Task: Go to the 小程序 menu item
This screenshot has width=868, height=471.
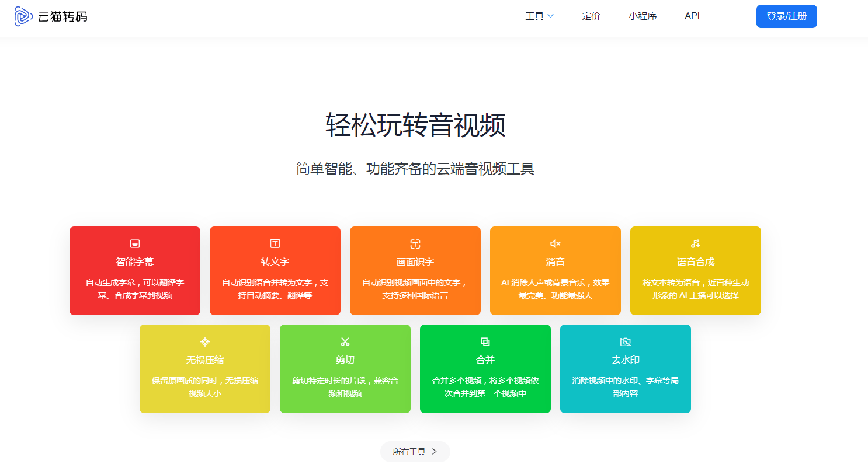Action: [x=643, y=16]
